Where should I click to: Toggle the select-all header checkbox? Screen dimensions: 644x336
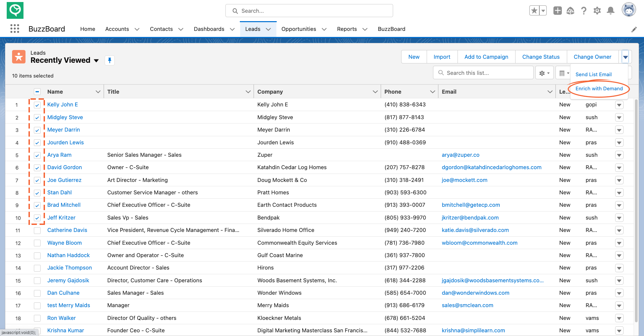pyautogui.click(x=37, y=92)
